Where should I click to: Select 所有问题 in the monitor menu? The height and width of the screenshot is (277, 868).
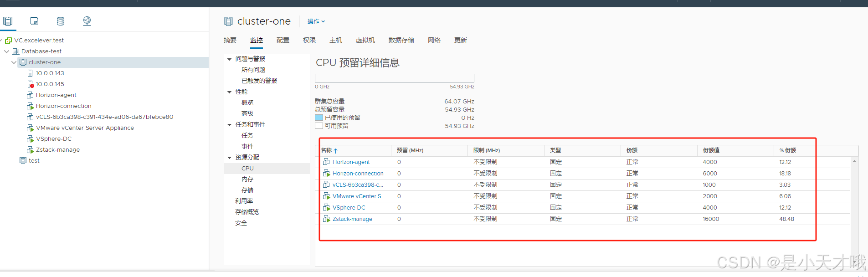click(253, 70)
